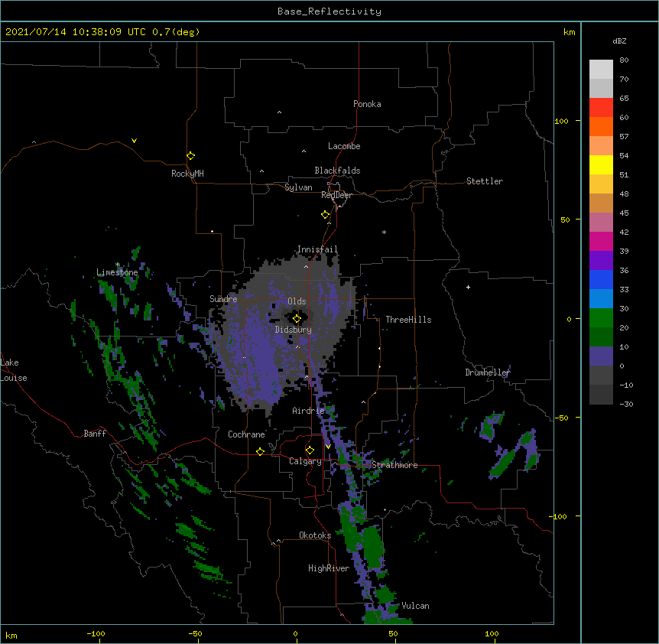Viewport: 659px width, 644px height.
Task: Click the Innisfail city label
Action: click(317, 249)
